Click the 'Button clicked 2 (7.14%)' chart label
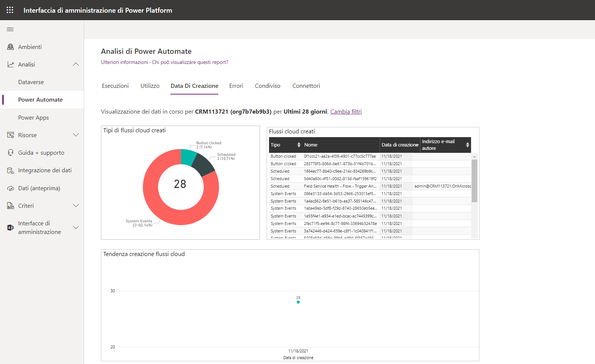The width and height of the screenshot is (595, 364). pos(209,145)
